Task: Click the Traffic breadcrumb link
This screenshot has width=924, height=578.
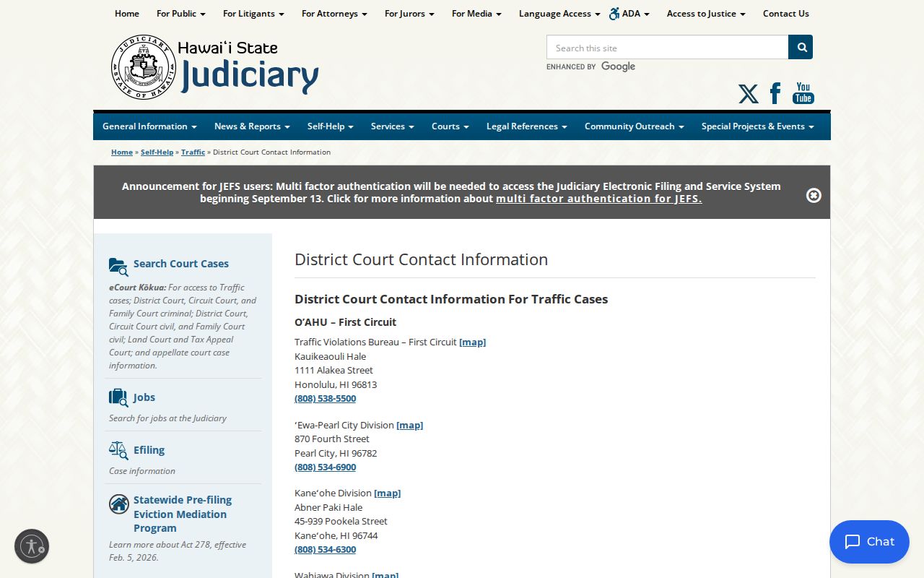Action: pyautogui.click(x=193, y=152)
